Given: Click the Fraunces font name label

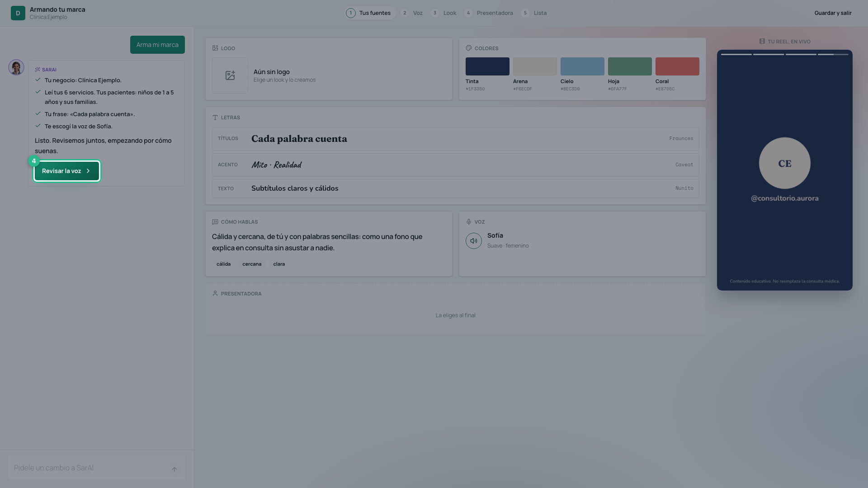Looking at the screenshot, I should 681,139.
